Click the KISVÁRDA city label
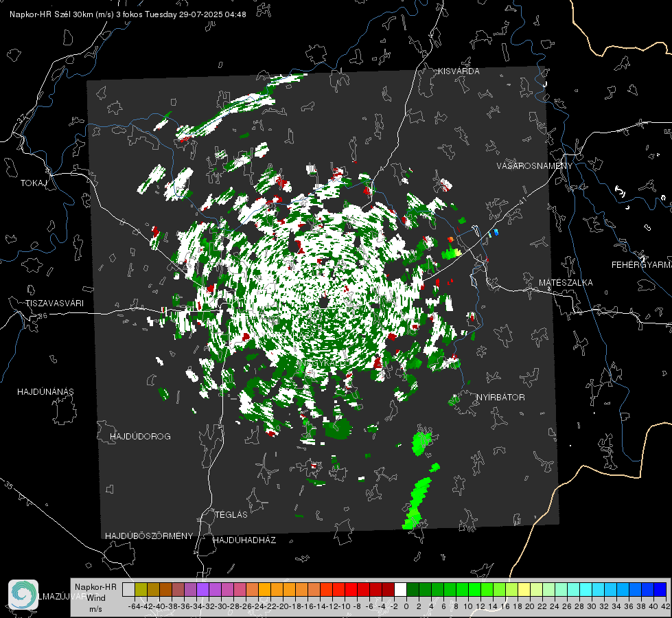Screen dimensions: 672x618 tap(459, 71)
